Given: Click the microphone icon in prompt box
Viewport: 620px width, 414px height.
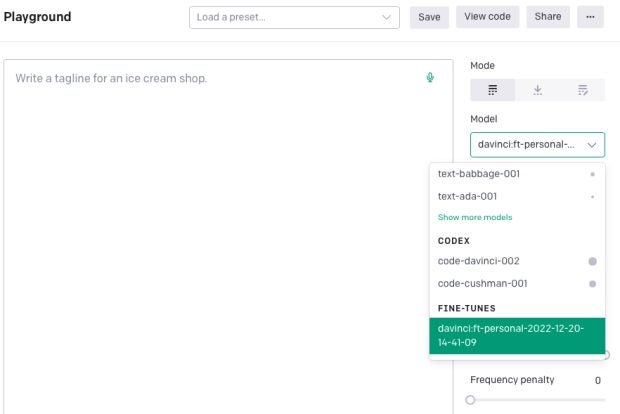Looking at the screenshot, I should point(430,77).
